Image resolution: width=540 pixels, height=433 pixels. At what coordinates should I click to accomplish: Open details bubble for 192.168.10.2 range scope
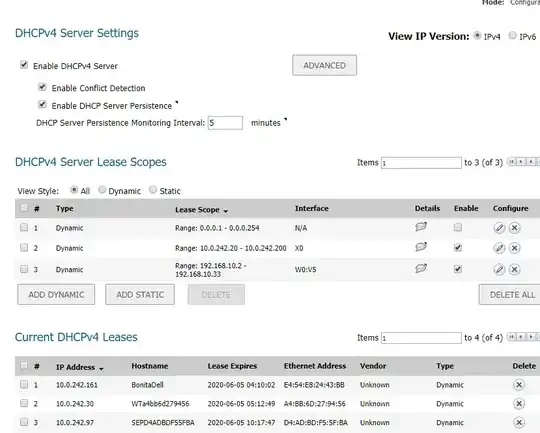[x=421, y=268]
